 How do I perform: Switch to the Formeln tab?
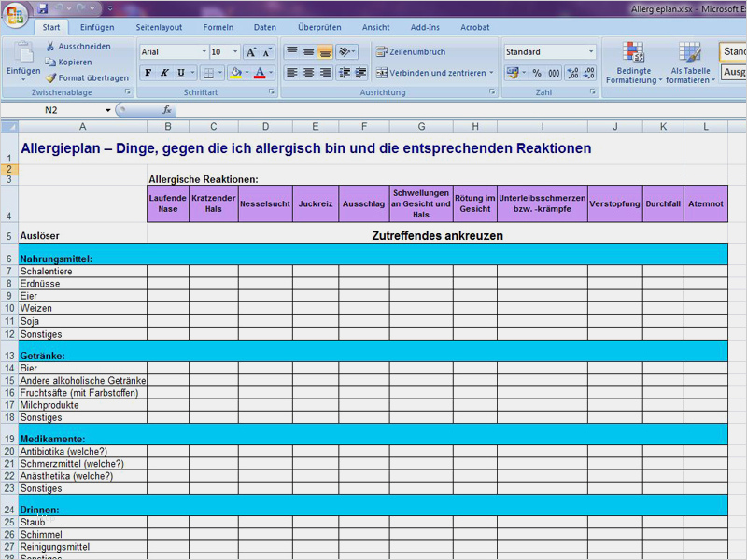pos(218,28)
